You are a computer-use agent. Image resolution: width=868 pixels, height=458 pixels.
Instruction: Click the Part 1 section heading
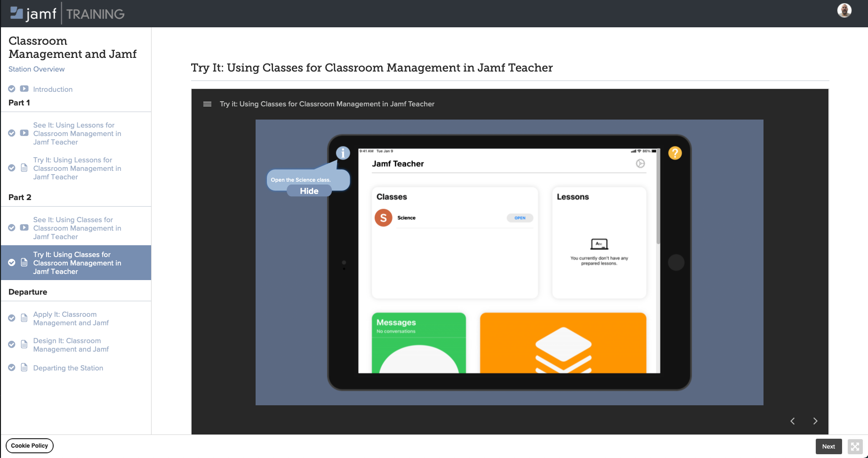(x=19, y=103)
